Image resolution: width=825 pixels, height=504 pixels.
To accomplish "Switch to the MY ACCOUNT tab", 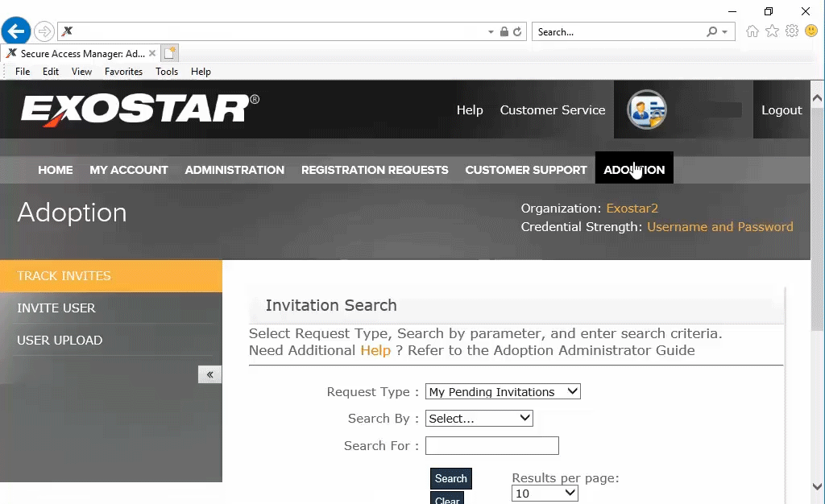I will (129, 170).
